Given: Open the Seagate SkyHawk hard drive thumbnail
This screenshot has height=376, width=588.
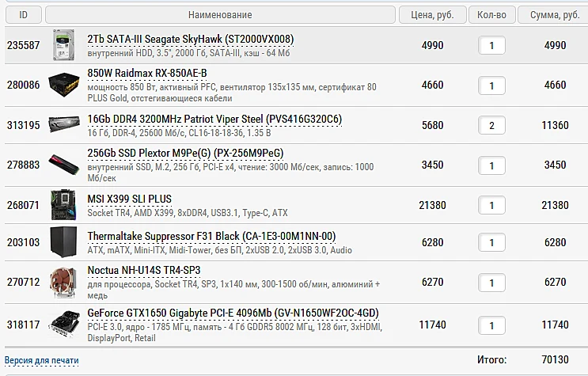Looking at the screenshot, I should (64, 45).
